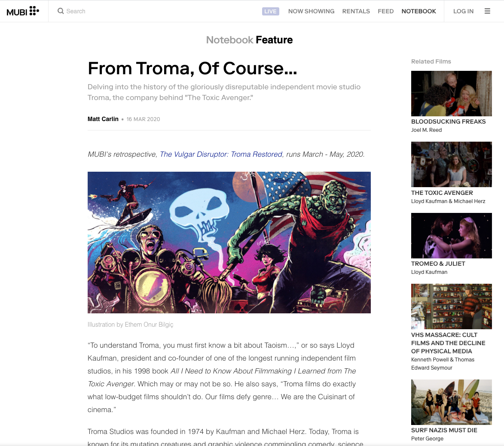Screen dimensions: 504x446
Task: Click the Tromeo & Juliet thumbnail
Action: click(x=451, y=235)
